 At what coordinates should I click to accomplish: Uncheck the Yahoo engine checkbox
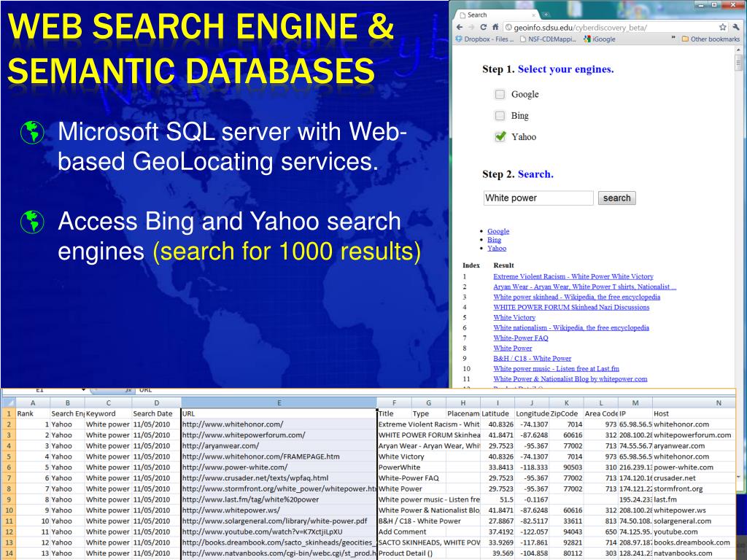click(500, 136)
